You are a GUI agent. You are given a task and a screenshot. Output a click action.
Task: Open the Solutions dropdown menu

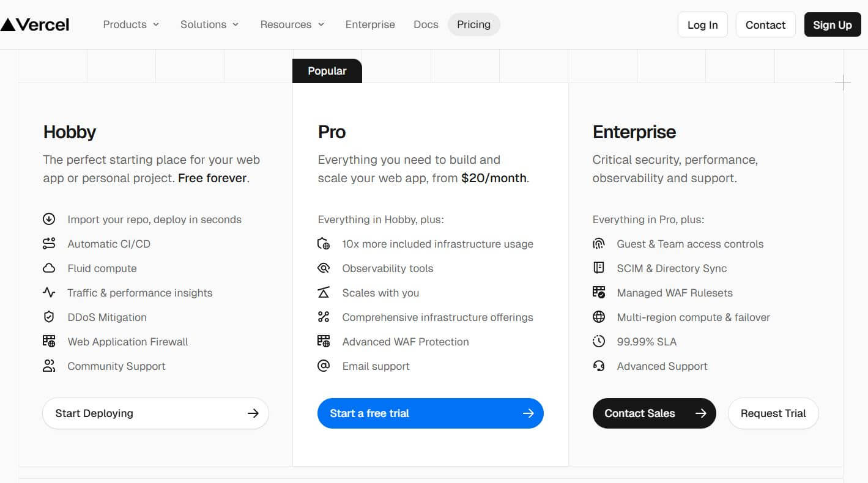pyautogui.click(x=209, y=24)
